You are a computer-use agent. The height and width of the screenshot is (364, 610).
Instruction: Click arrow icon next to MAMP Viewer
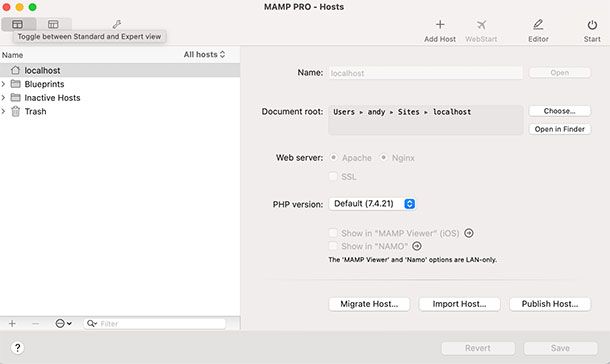[x=469, y=233]
